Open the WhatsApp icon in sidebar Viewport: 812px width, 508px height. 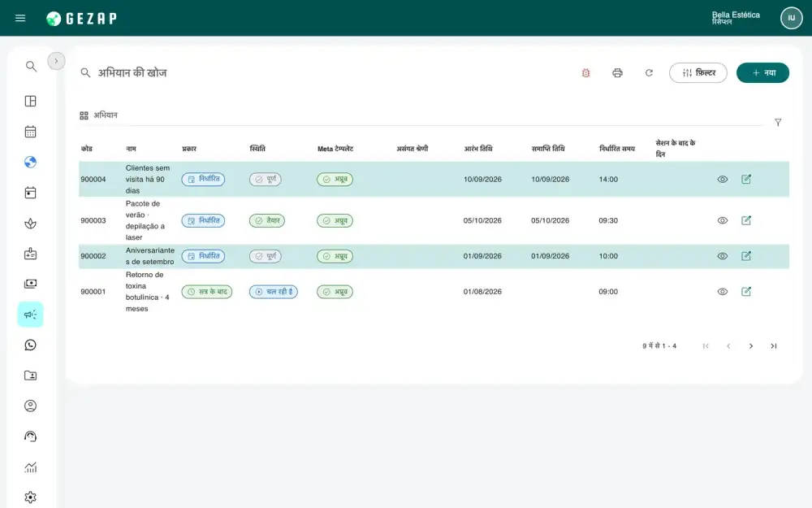point(31,345)
